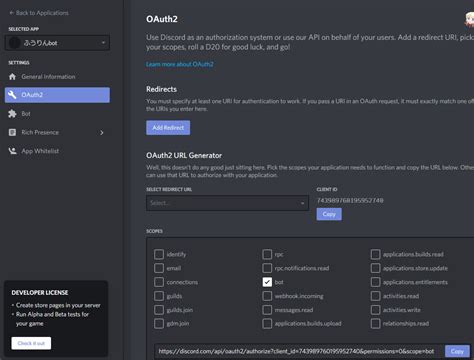Open Learn more about OAuth2 link
The image size is (474, 360).
[180, 64]
